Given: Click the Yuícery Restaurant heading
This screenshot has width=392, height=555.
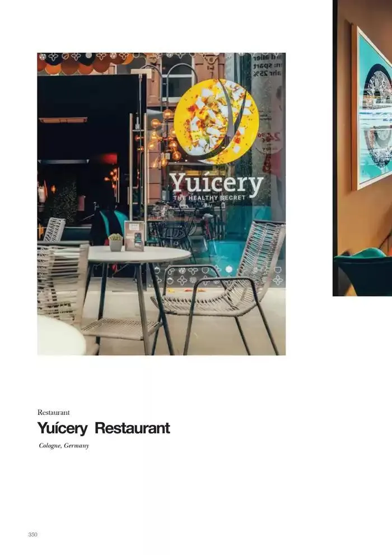Looking at the screenshot, I should [x=104, y=428].
